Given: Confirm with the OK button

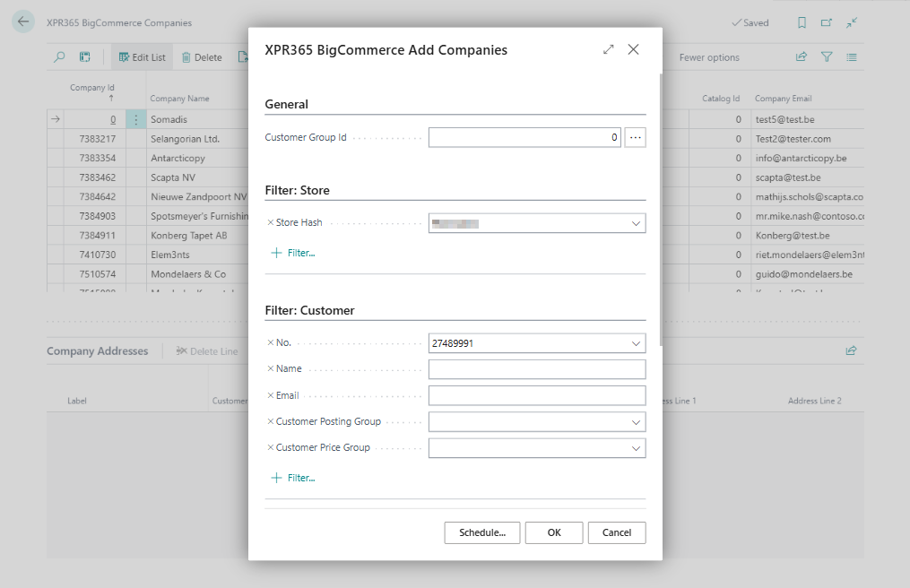Looking at the screenshot, I should point(554,532).
